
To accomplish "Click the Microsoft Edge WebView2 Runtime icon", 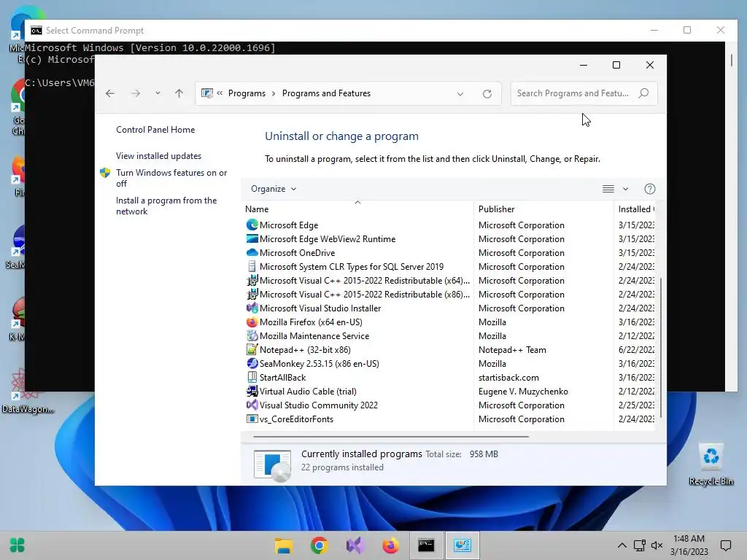I will coord(252,238).
